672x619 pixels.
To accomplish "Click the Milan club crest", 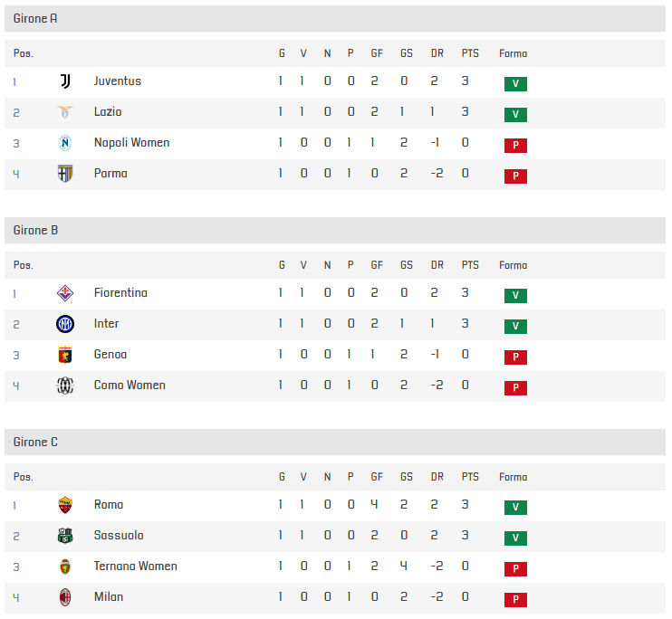I will [x=65, y=597].
